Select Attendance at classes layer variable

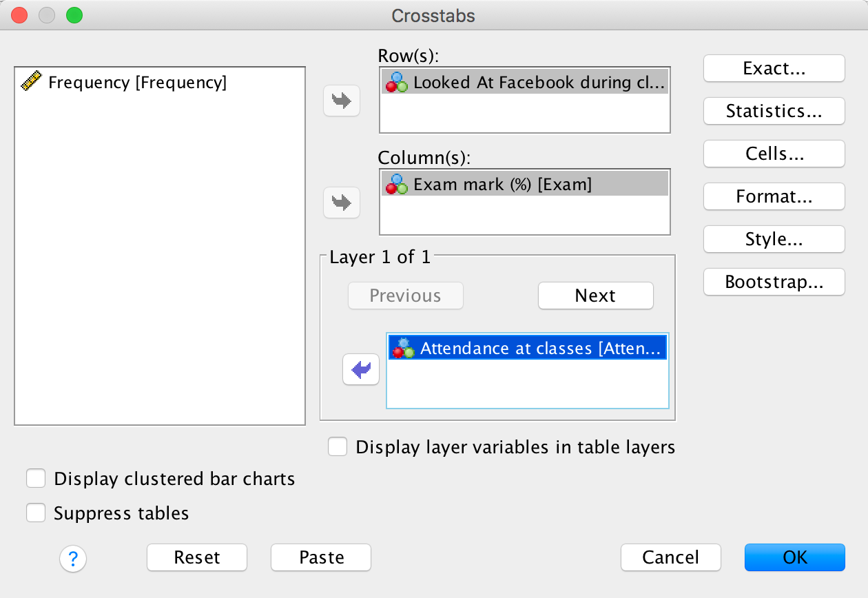point(539,349)
